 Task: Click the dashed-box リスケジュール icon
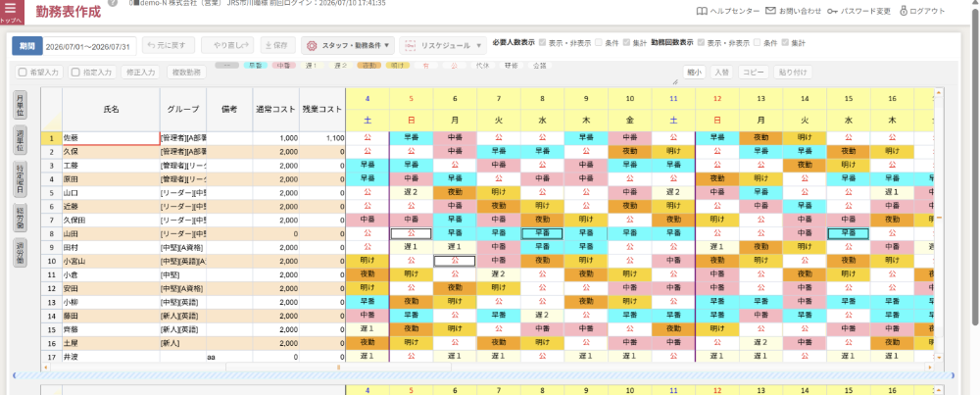(410, 46)
